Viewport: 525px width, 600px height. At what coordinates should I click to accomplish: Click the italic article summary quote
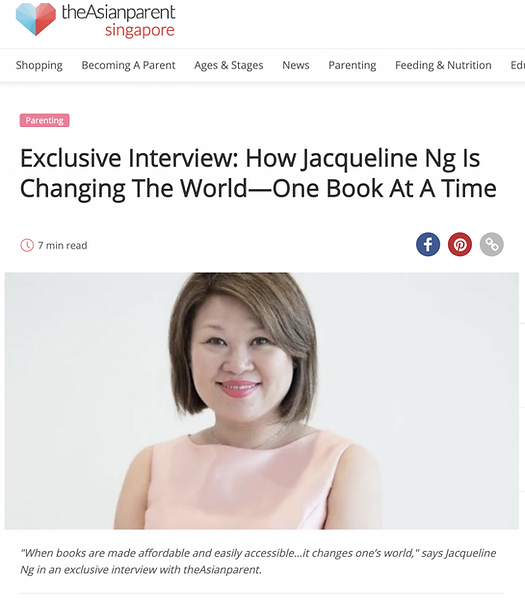click(258, 561)
